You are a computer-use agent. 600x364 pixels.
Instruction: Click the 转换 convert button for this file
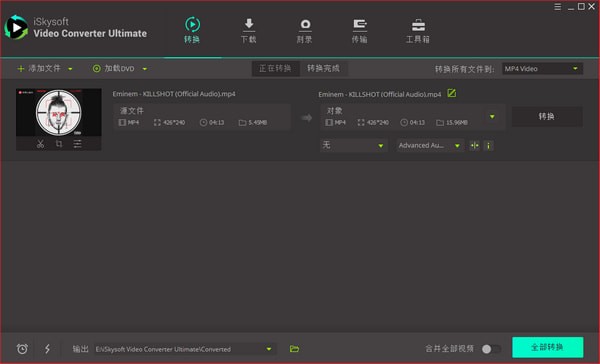point(547,116)
